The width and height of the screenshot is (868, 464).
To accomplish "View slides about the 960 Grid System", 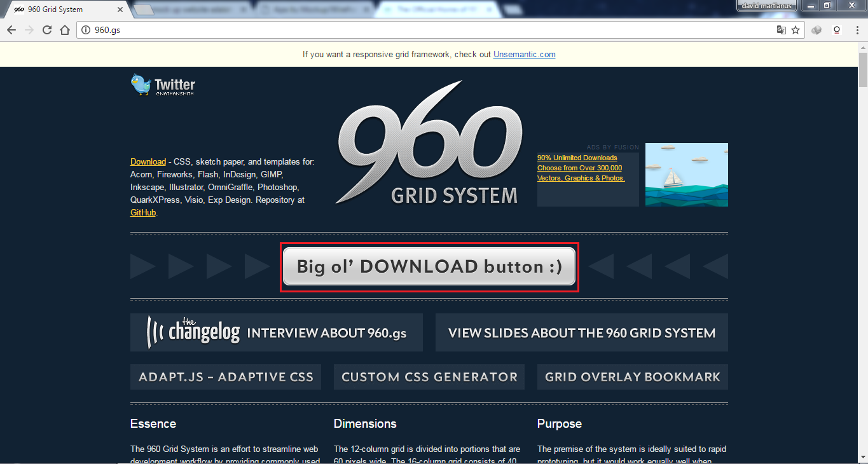I will 581,332.
